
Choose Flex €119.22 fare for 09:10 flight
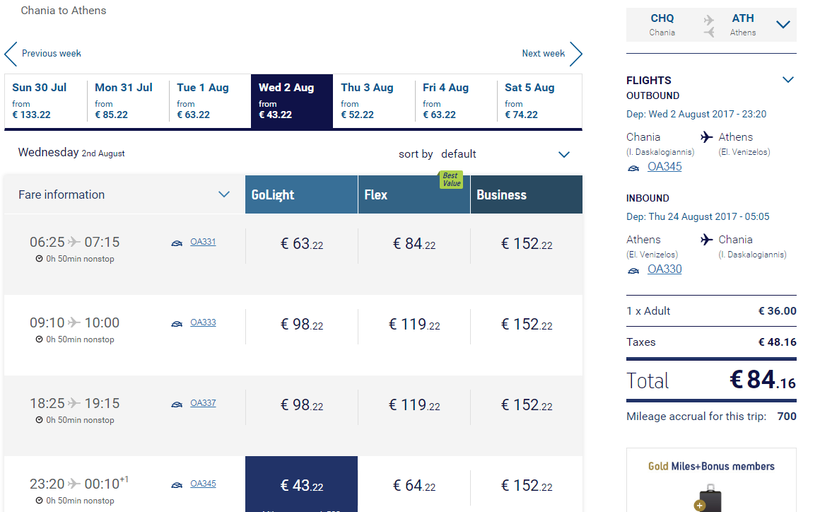(414, 324)
